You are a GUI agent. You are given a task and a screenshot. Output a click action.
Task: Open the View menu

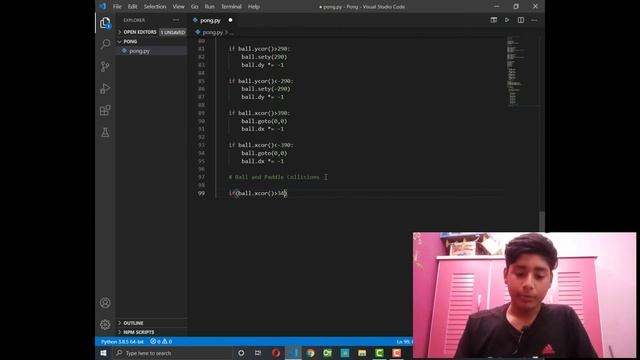tap(178, 7)
